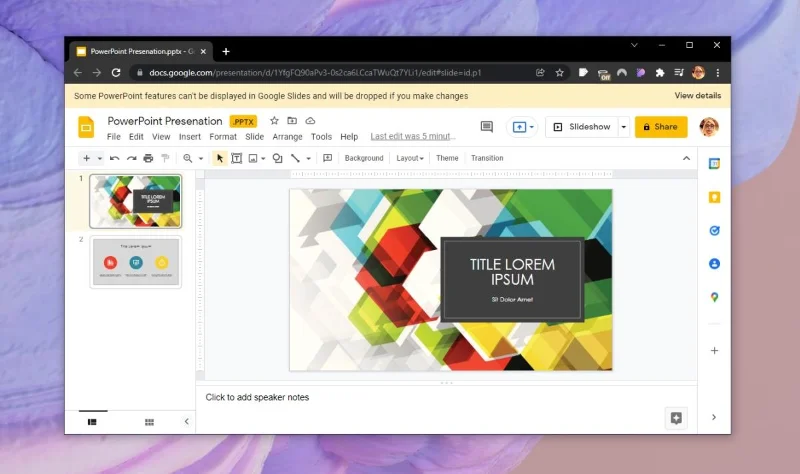Screen dimensions: 800x474
Task: Choose the Select arrow cursor tool
Action: point(220,158)
